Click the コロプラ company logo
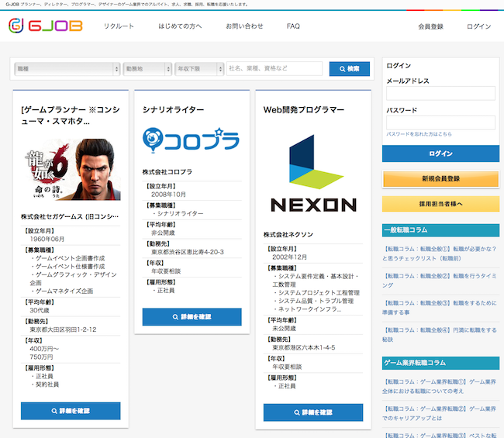504x438 pixels. pyautogui.click(x=191, y=140)
